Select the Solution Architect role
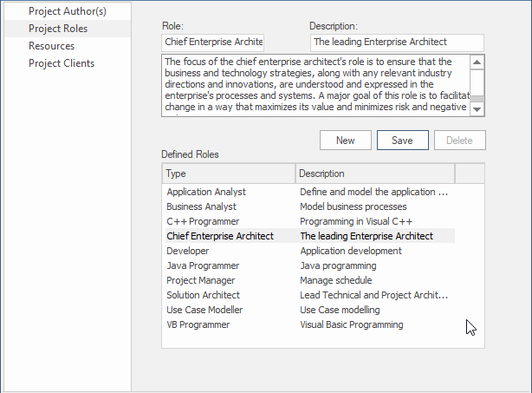 click(x=204, y=295)
